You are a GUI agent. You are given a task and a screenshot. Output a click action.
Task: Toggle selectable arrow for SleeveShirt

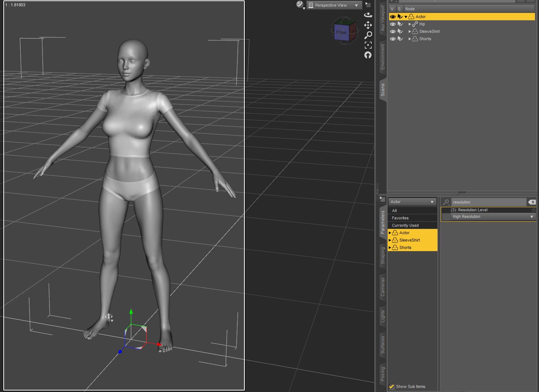(400, 31)
